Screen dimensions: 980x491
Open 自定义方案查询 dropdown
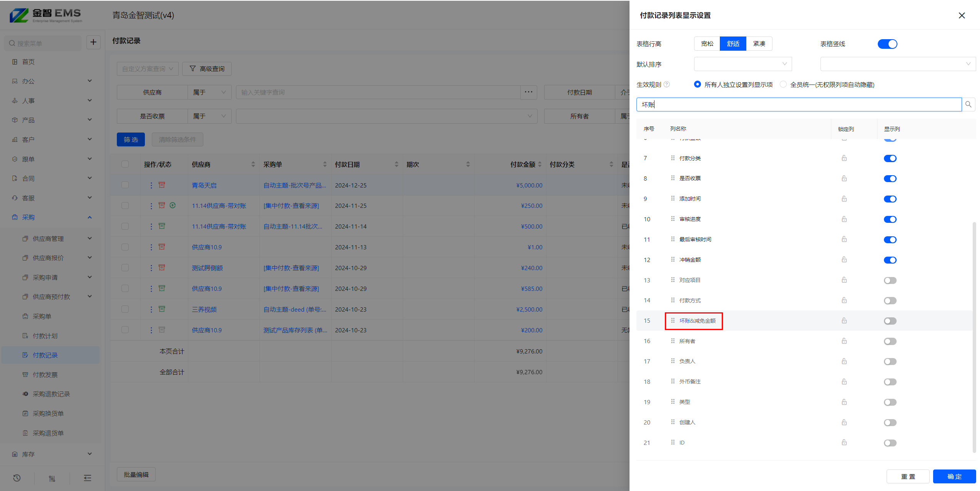click(x=148, y=69)
